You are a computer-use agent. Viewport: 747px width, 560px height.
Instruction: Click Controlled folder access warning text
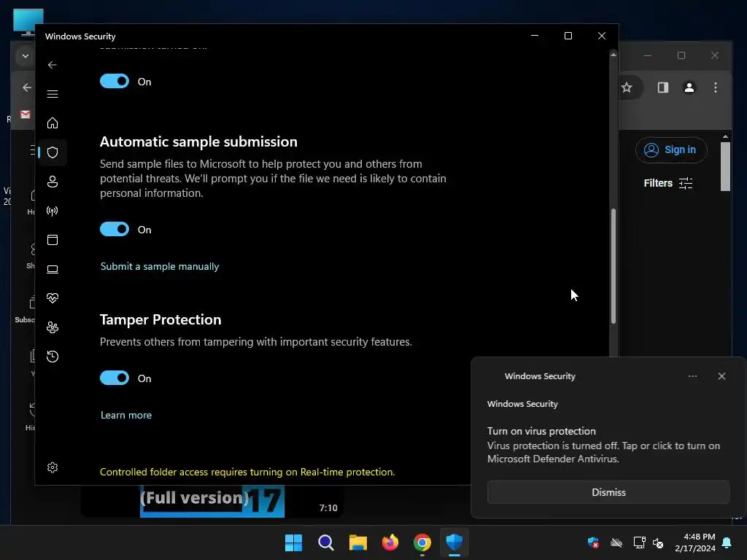click(x=247, y=472)
